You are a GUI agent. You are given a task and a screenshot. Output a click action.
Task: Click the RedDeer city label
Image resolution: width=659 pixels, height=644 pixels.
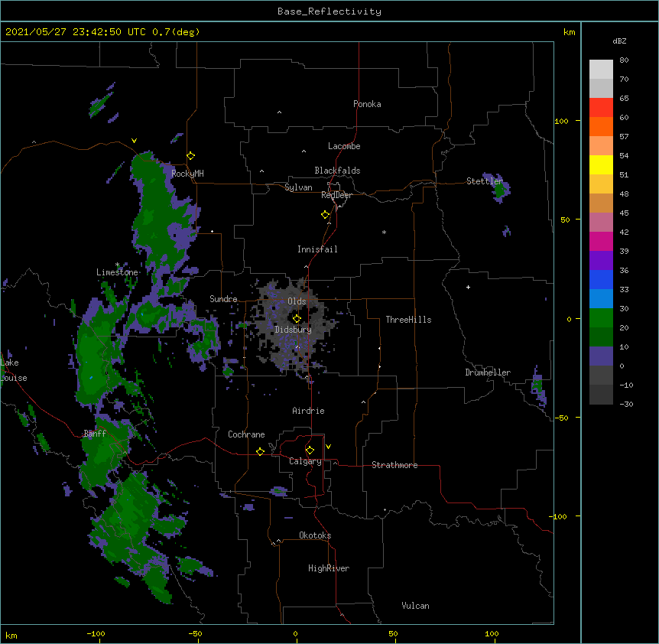click(x=336, y=195)
